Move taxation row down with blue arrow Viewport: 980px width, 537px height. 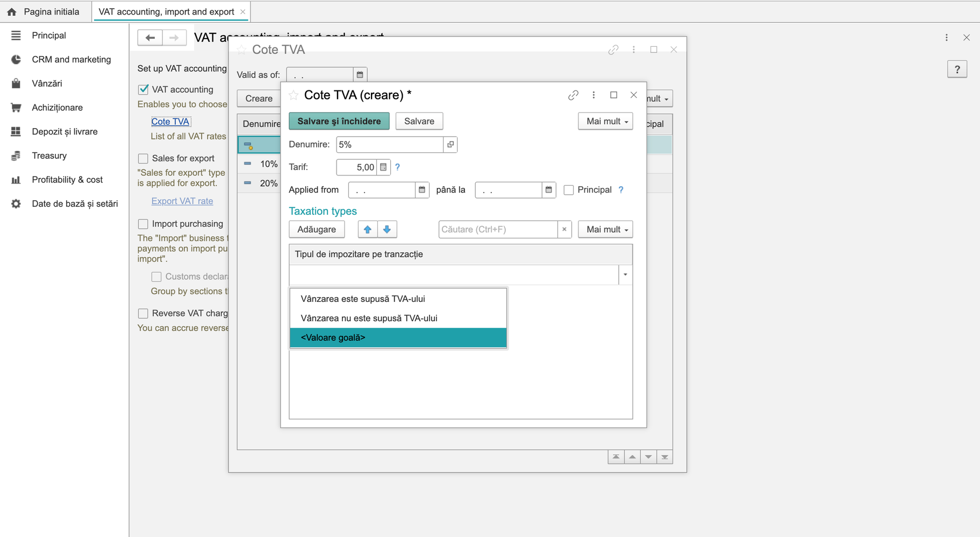pyautogui.click(x=387, y=229)
